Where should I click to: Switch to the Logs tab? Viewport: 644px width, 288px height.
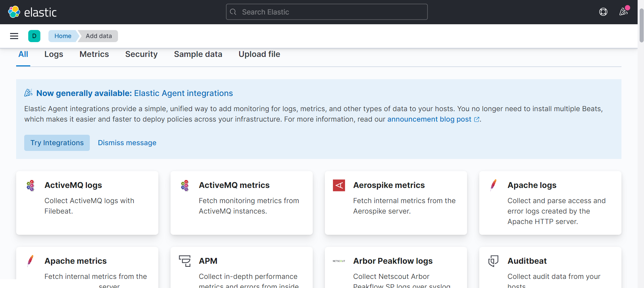point(54,54)
